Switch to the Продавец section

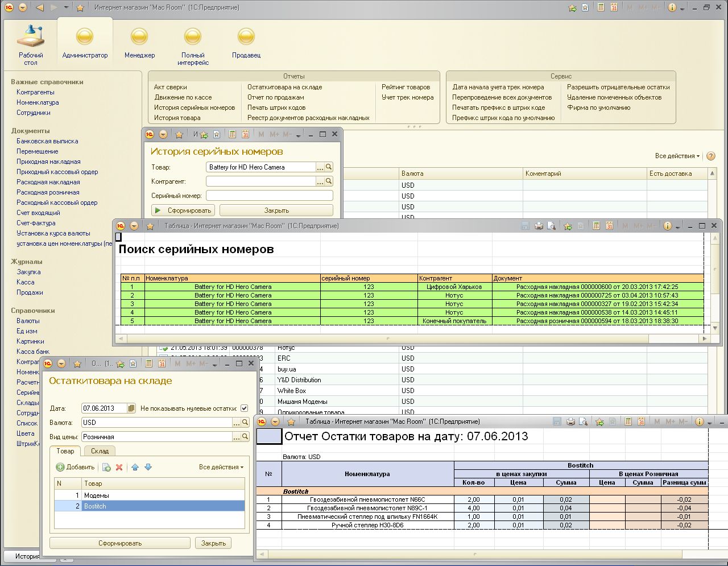click(246, 44)
